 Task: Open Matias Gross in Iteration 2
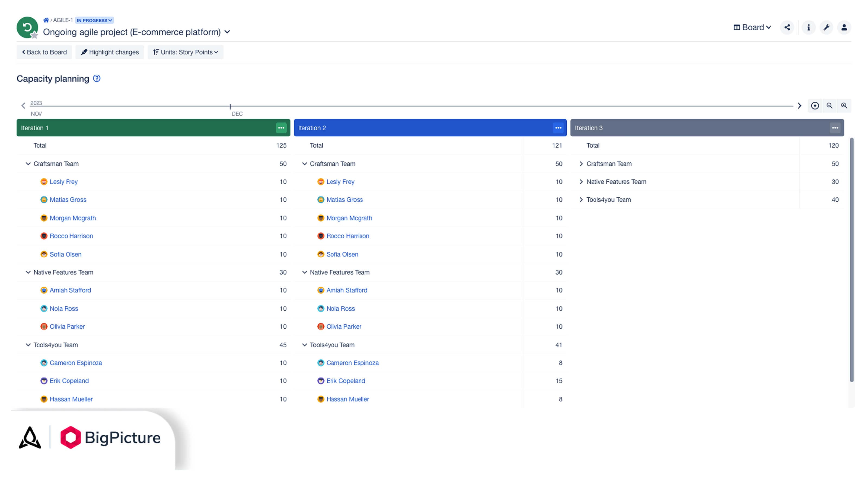coord(345,200)
